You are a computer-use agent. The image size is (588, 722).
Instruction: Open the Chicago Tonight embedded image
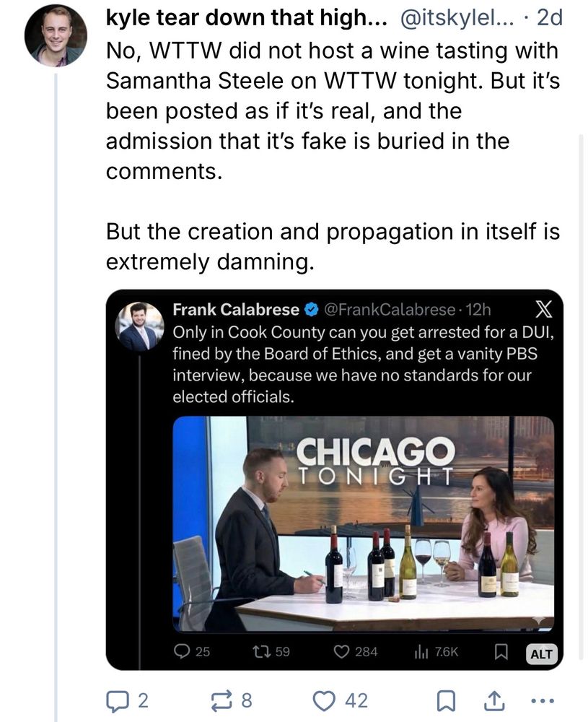click(363, 524)
